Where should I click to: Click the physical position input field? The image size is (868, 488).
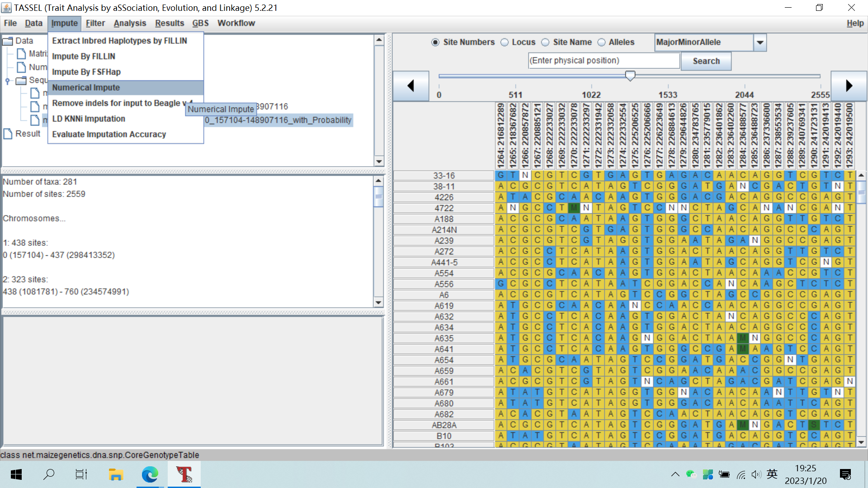pos(604,61)
